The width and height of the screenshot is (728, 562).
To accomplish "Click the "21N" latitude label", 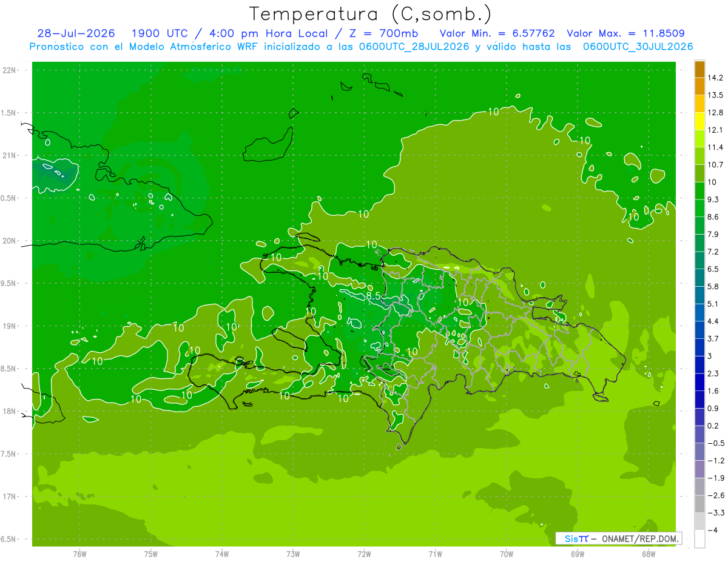I will tap(9, 156).
